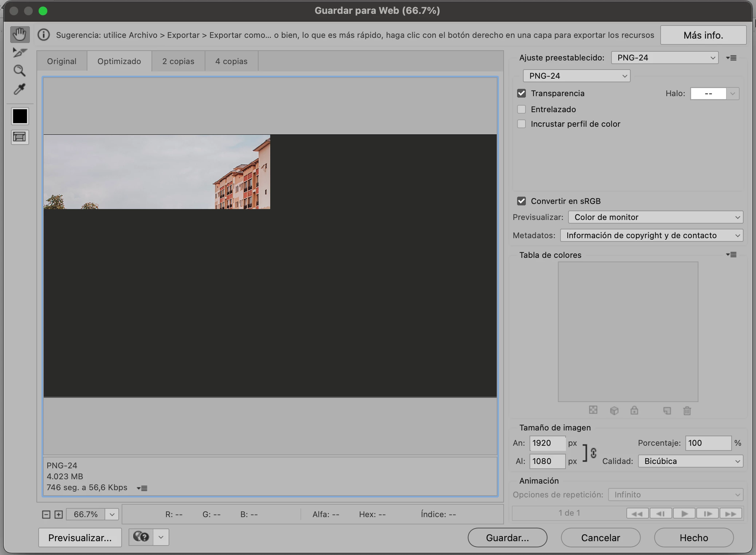
Task: Click the zoom out minus icon
Action: pyautogui.click(x=46, y=514)
